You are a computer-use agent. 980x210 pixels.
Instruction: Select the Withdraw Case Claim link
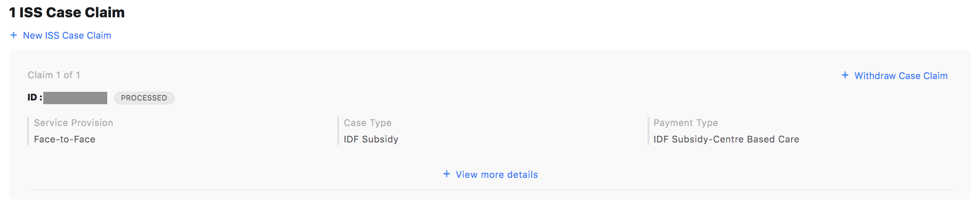(901, 76)
